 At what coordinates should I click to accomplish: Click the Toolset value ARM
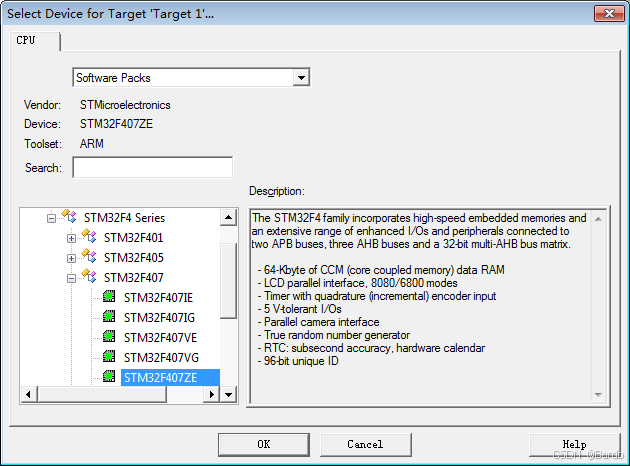(x=92, y=143)
